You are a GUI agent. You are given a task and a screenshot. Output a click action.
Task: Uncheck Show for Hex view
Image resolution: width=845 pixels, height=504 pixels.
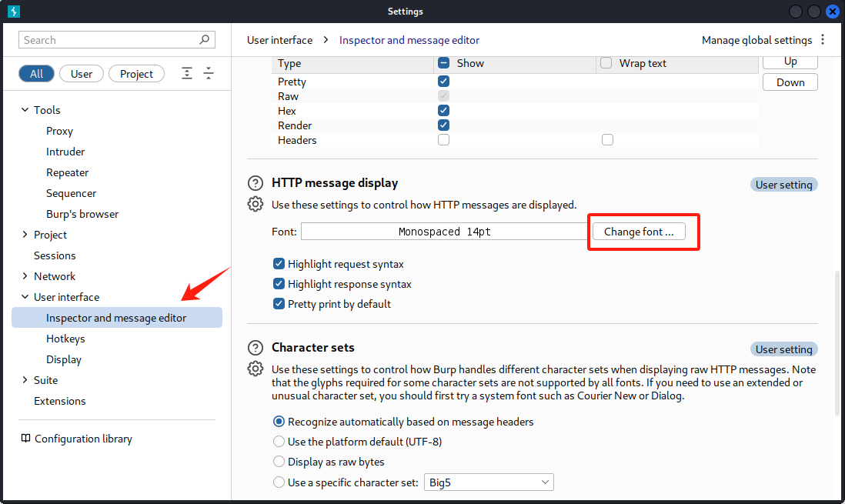[x=443, y=111]
